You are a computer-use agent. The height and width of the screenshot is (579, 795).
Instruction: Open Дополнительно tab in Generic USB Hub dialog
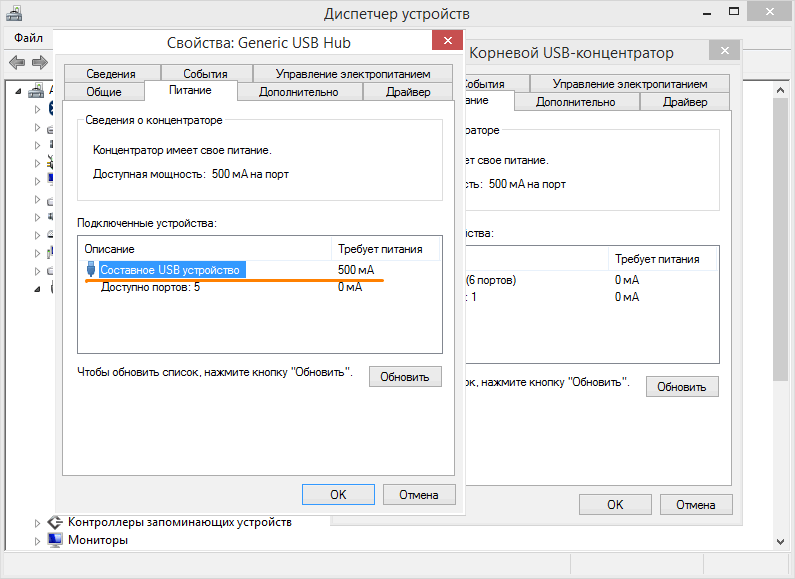[x=299, y=92]
